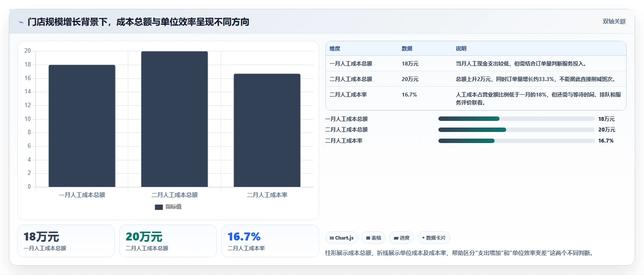
Task: Click the y-axis value 20
Action: 27,51
